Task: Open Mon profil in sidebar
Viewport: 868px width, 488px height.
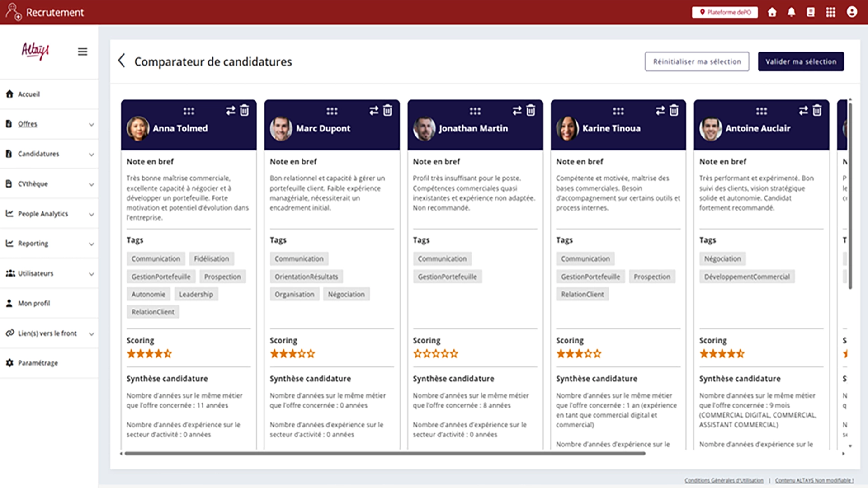Action: (34, 303)
